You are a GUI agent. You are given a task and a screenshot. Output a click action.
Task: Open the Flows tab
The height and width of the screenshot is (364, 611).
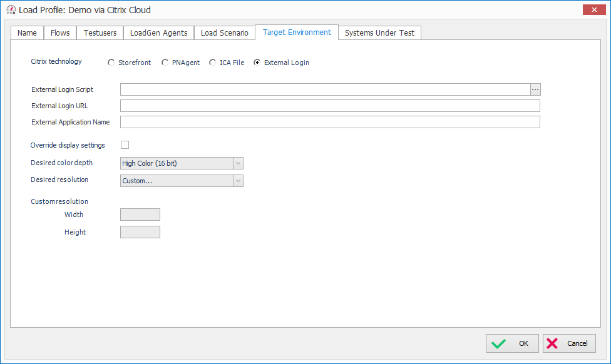click(60, 33)
